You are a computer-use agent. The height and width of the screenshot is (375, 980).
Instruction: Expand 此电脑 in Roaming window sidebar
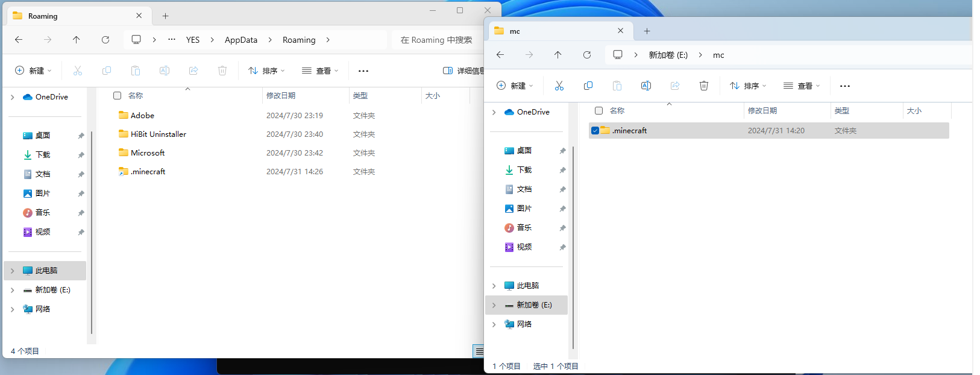tap(12, 271)
